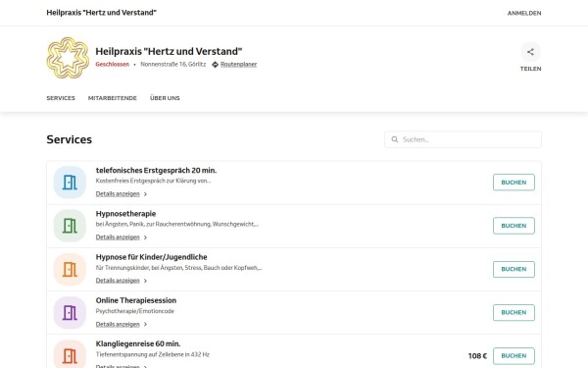The height and width of the screenshot is (368, 588).
Task: Open the Über uns tab
Action: [x=165, y=98]
